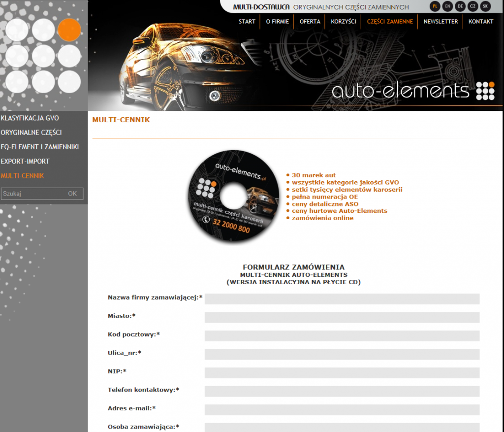This screenshot has width=504, height=432.
Task: Switch language to EN
Action: tap(447, 6)
